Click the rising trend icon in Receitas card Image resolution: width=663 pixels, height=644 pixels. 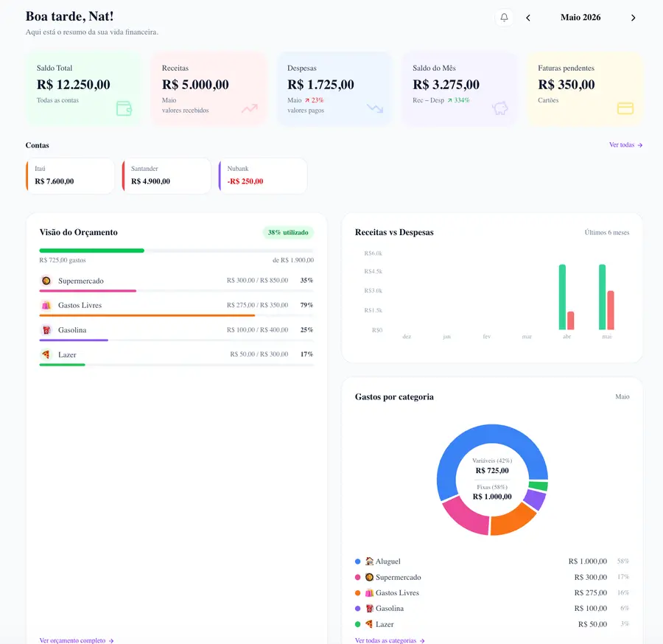[250, 108]
